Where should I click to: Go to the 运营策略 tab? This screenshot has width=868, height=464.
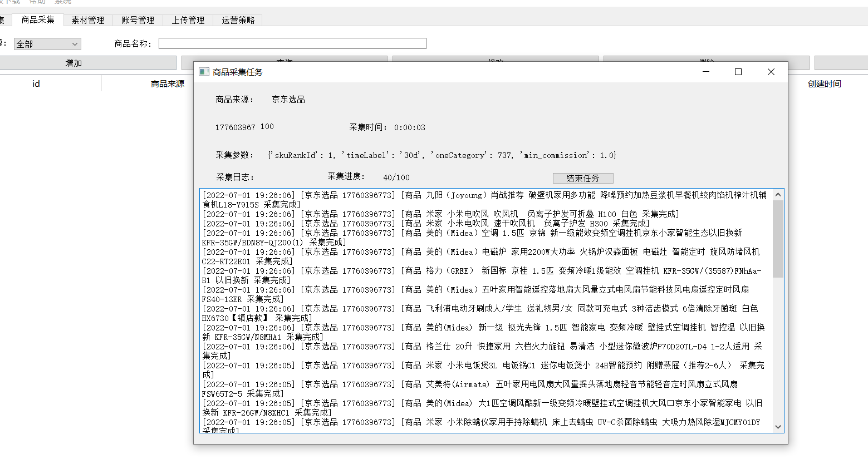(x=238, y=20)
